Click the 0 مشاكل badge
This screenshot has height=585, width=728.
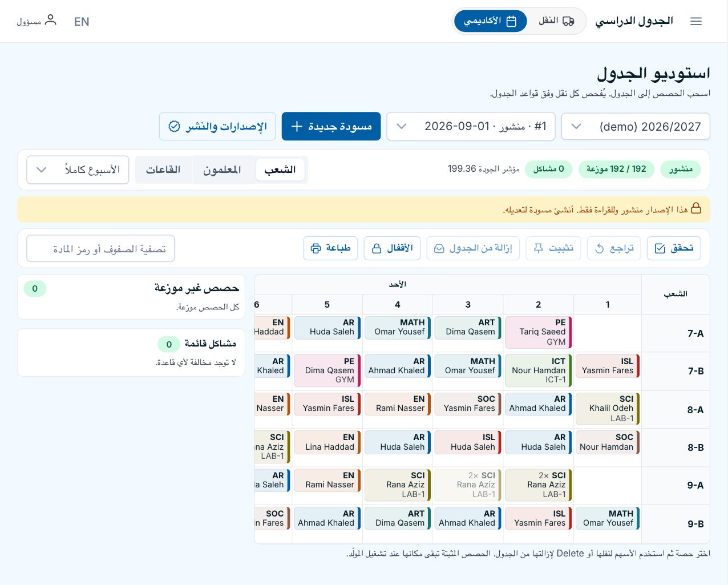(548, 169)
